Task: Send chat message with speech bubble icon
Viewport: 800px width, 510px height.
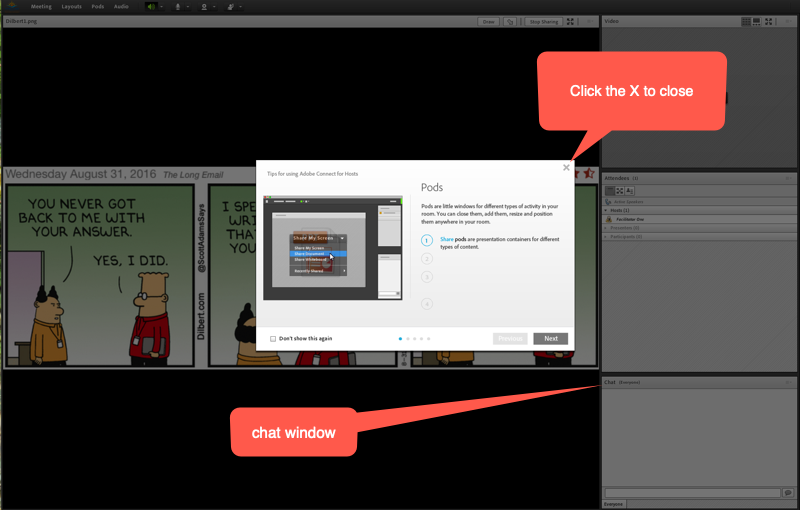Action: [x=788, y=493]
